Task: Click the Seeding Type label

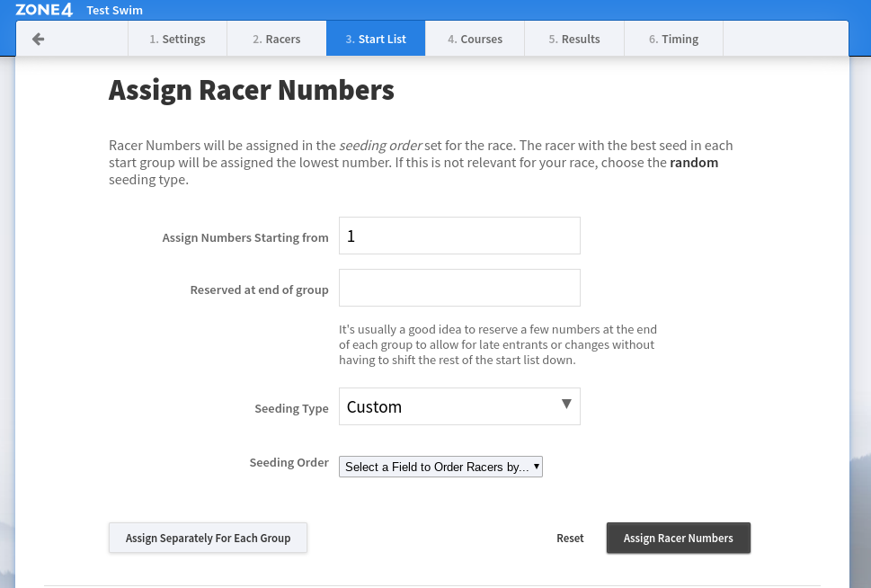Action: pos(291,408)
